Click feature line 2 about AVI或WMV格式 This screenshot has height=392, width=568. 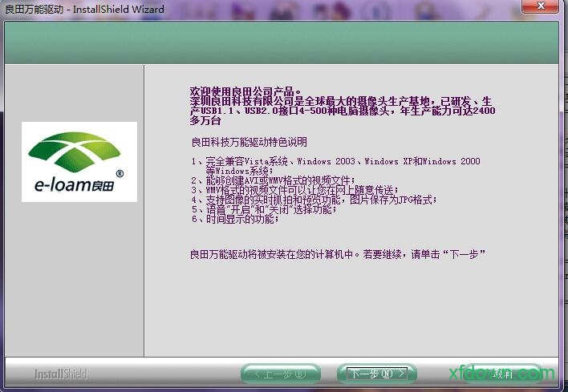(x=274, y=180)
